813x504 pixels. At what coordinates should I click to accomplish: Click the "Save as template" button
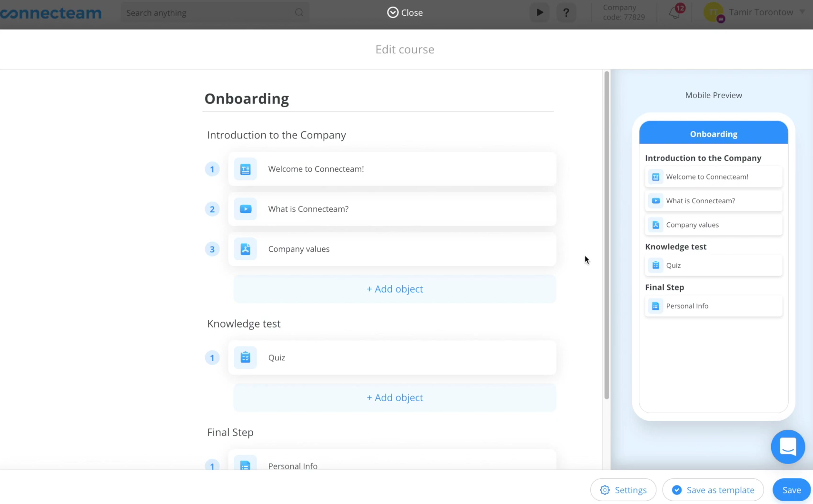coord(713,490)
